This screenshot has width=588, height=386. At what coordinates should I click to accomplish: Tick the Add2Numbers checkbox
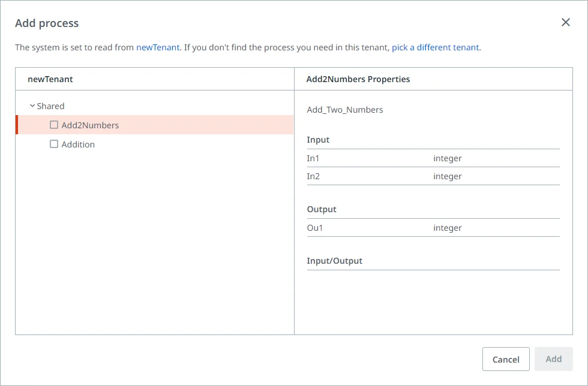click(x=54, y=125)
